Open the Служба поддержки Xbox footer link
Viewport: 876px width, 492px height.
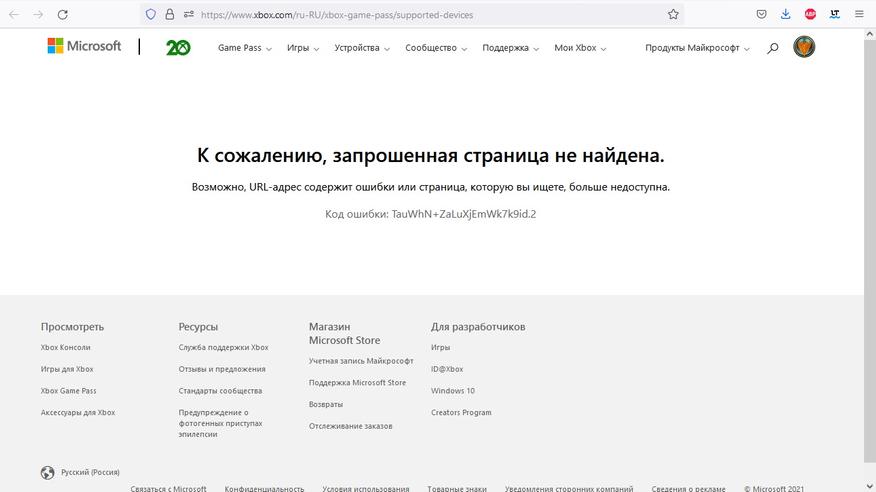click(223, 347)
